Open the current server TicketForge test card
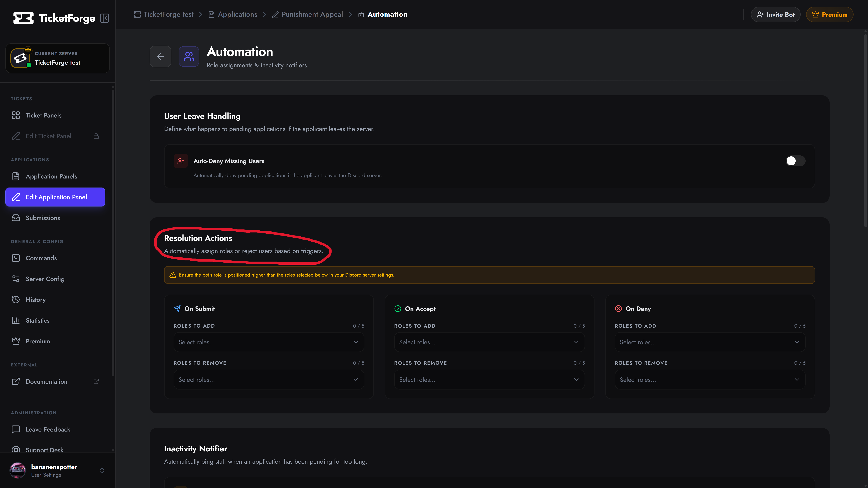This screenshot has width=868, height=488. pos(58,58)
